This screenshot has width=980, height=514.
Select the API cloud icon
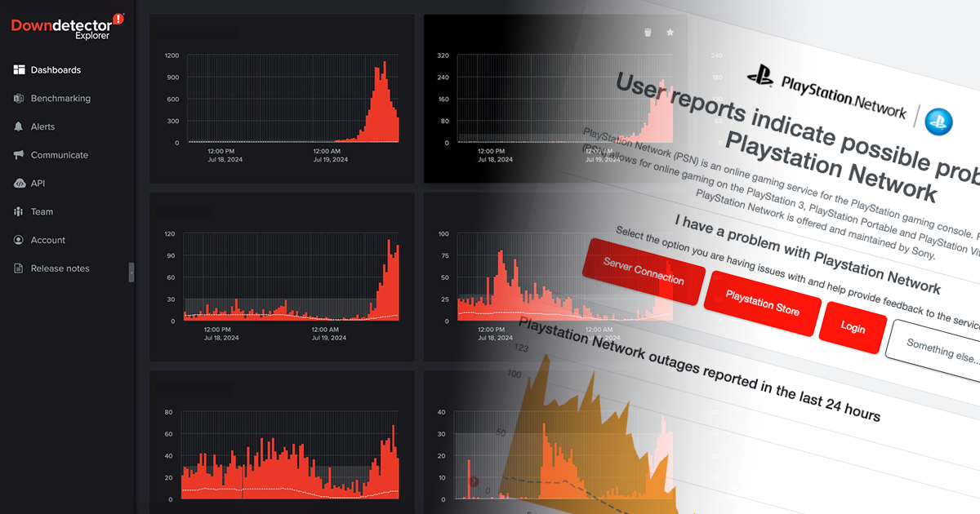(19, 184)
